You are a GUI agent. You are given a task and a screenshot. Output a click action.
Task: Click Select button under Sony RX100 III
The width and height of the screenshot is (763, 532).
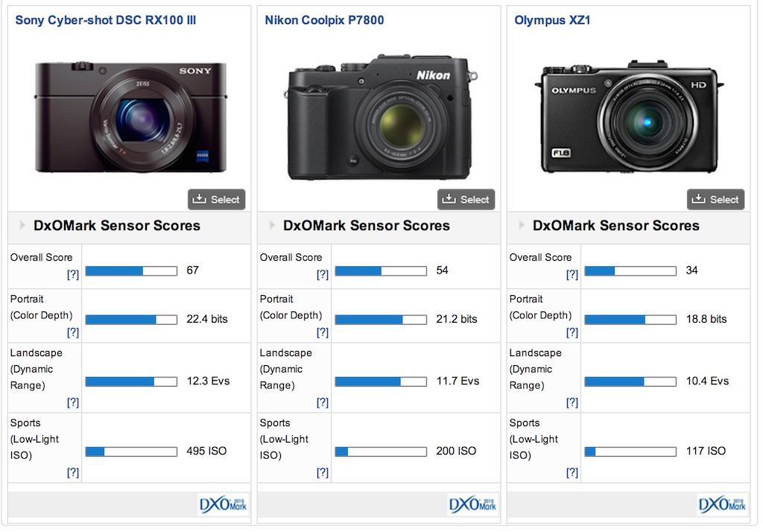216,199
